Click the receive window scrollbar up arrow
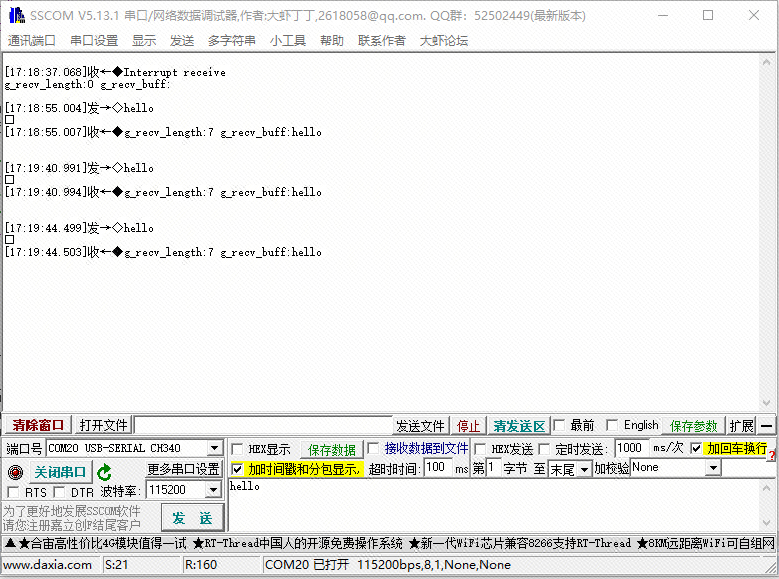 point(766,62)
